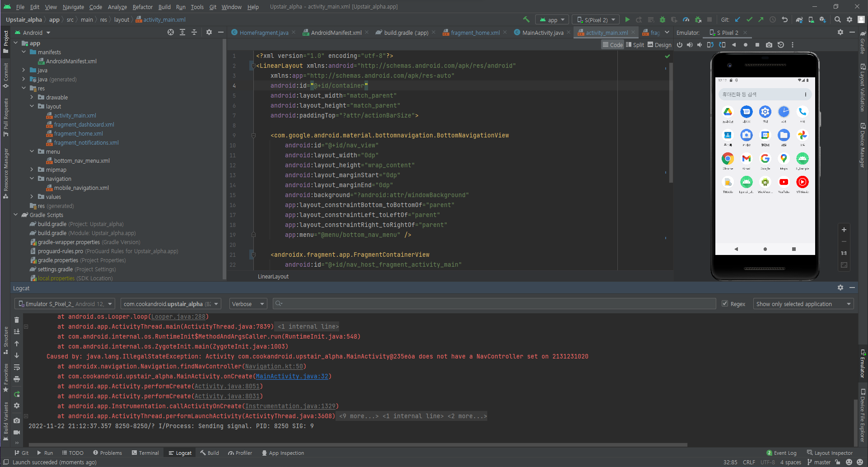The height and width of the screenshot is (467, 868).
Task: Expand the drawable folder
Action: [x=32, y=97]
